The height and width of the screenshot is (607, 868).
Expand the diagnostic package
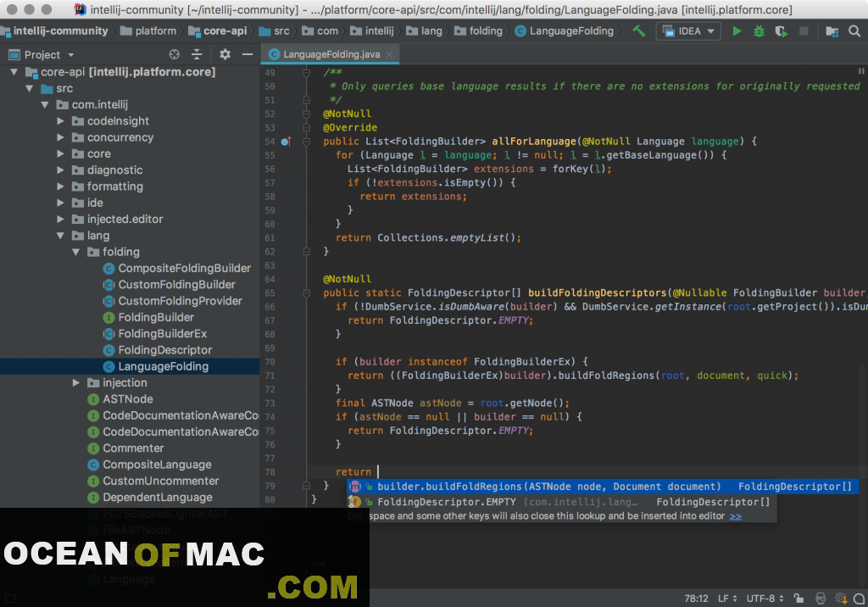(60, 170)
